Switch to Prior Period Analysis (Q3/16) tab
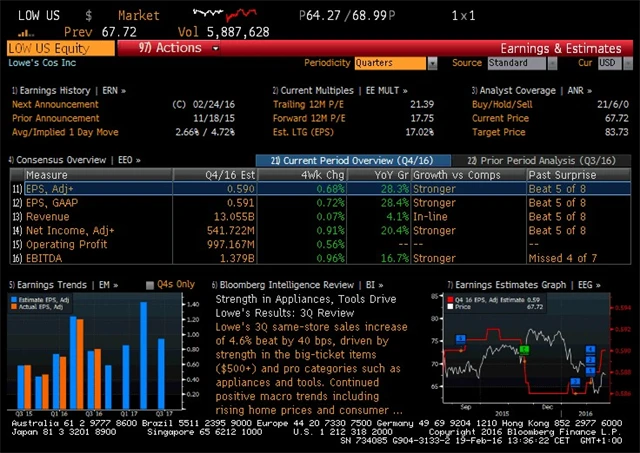Viewport: 640px width, 453px height. (x=541, y=160)
